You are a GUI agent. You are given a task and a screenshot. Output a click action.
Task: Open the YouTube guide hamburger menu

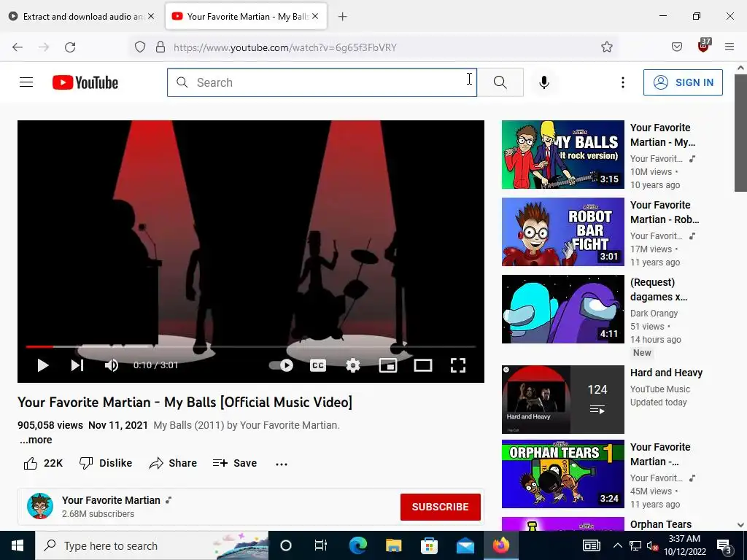click(x=26, y=82)
